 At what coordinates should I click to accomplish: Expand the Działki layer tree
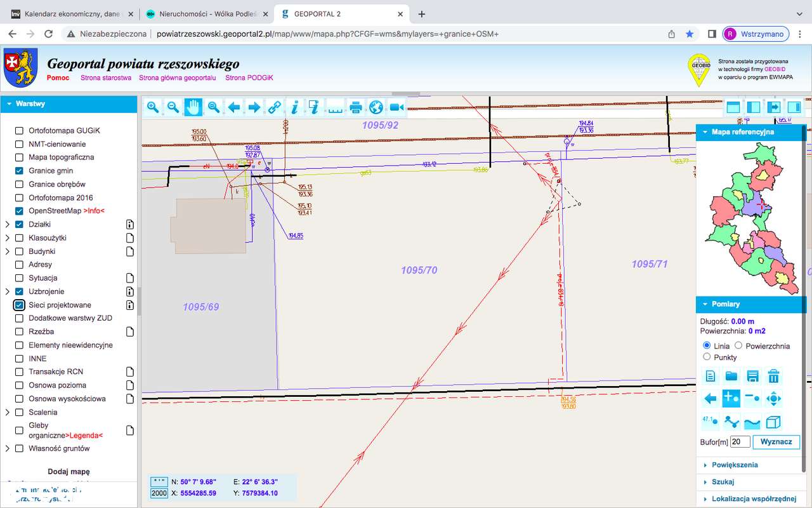(x=7, y=224)
